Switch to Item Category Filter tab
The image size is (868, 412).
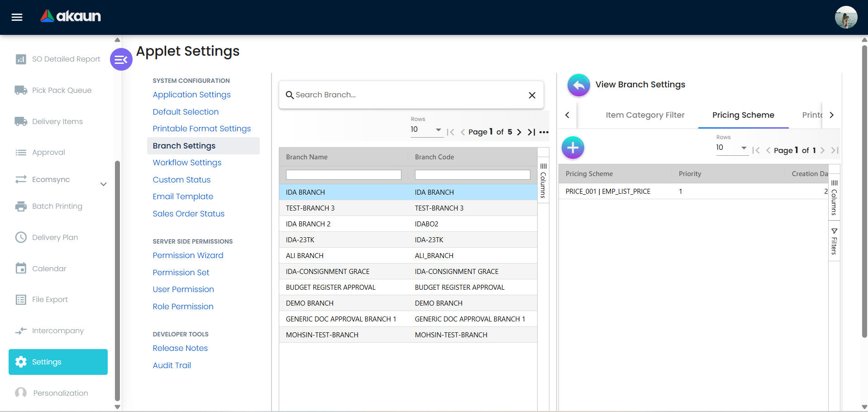(x=645, y=115)
